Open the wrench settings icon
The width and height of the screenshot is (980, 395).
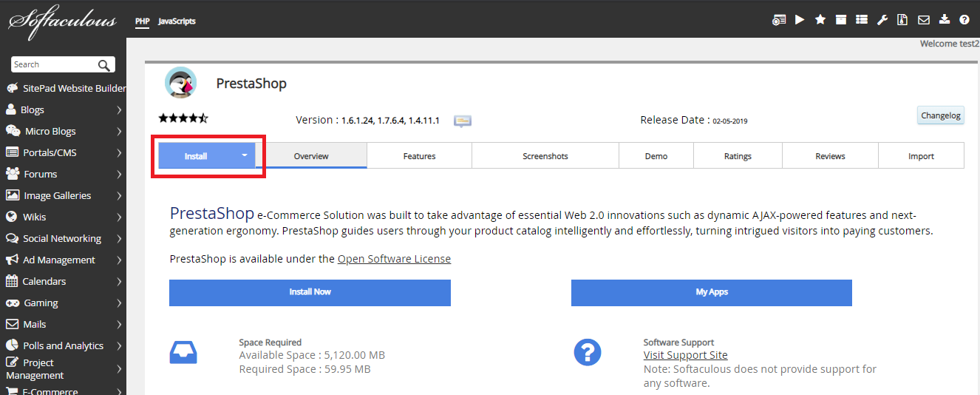pos(882,20)
